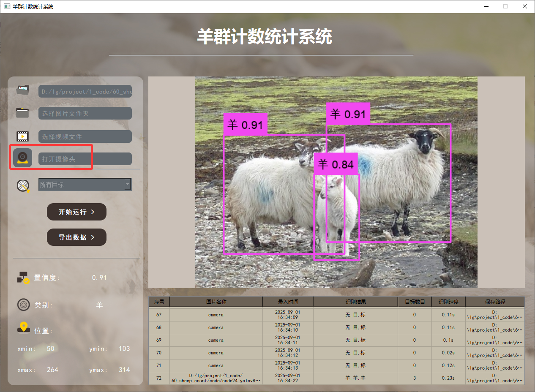
Task: Click the save path cell of row 72
Action: (495, 378)
